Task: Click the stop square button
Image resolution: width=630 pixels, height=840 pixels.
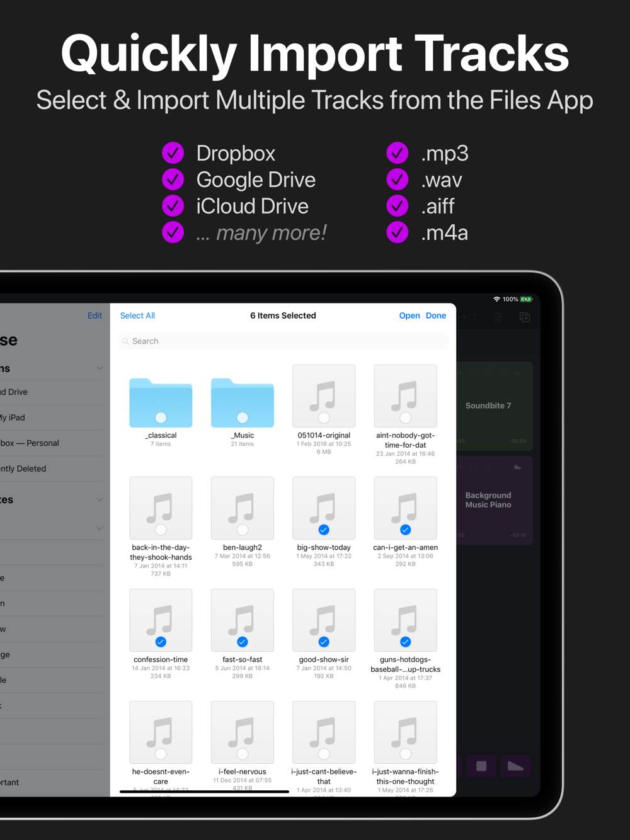Action: pos(481,766)
